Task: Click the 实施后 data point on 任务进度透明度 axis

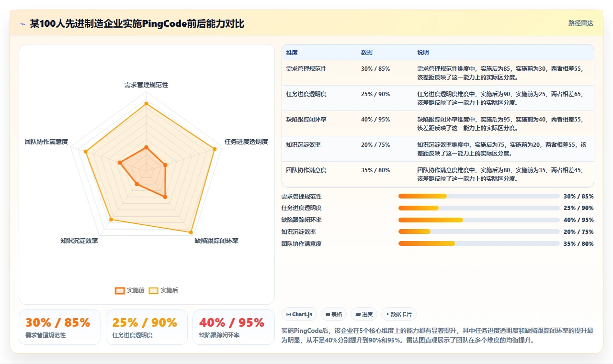Action: [x=214, y=149]
